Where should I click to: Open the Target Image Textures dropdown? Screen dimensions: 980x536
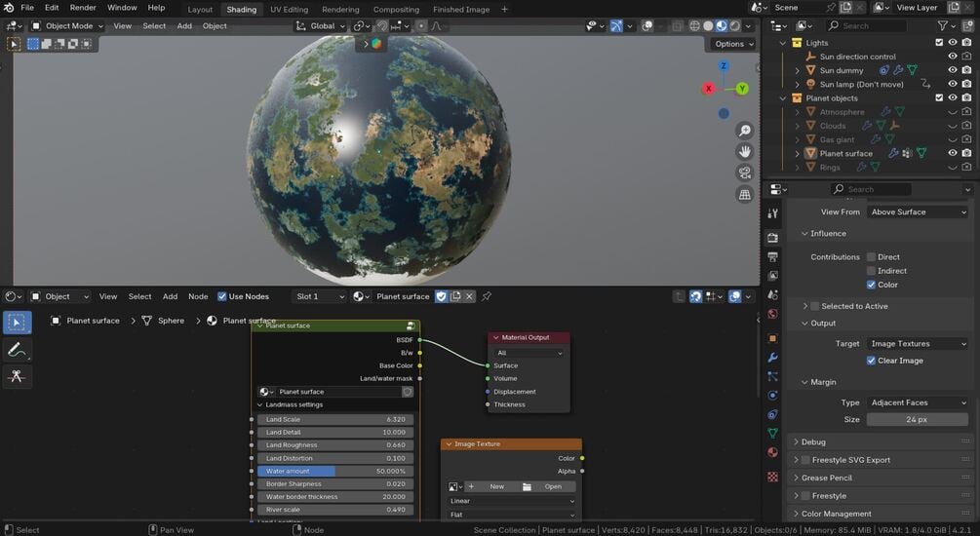click(x=918, y=344)
